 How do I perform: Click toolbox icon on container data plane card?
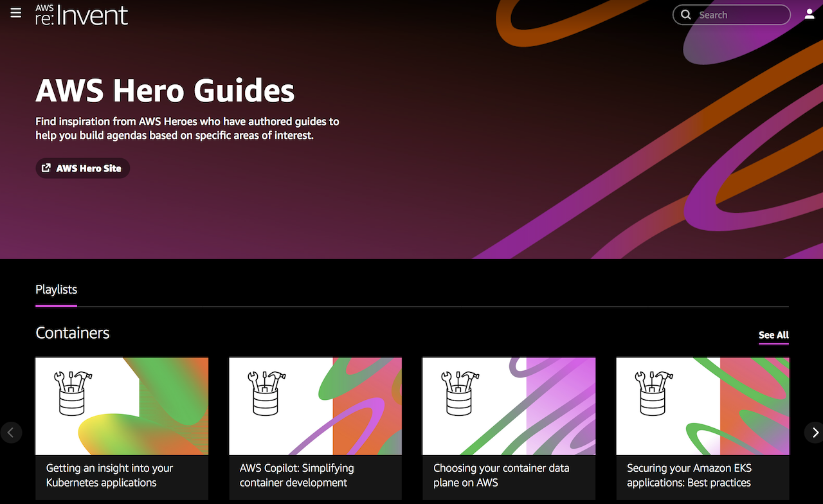pos(460,393)
